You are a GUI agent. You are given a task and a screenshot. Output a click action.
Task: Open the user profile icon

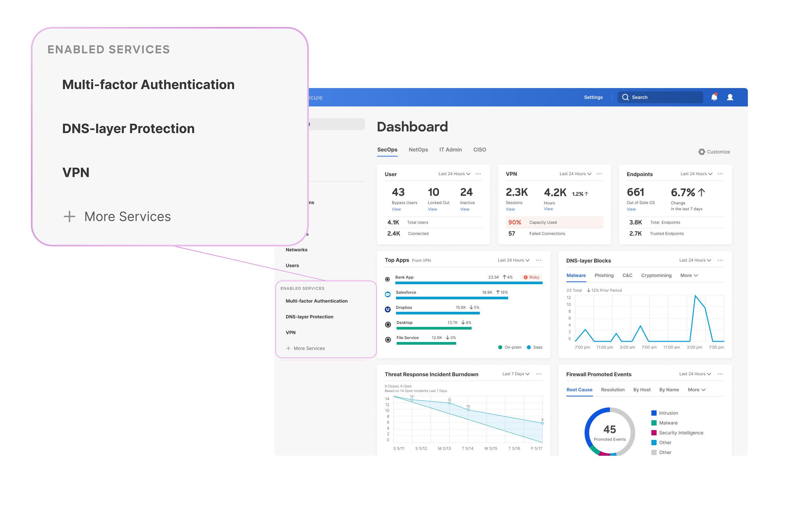click(730, 97)
